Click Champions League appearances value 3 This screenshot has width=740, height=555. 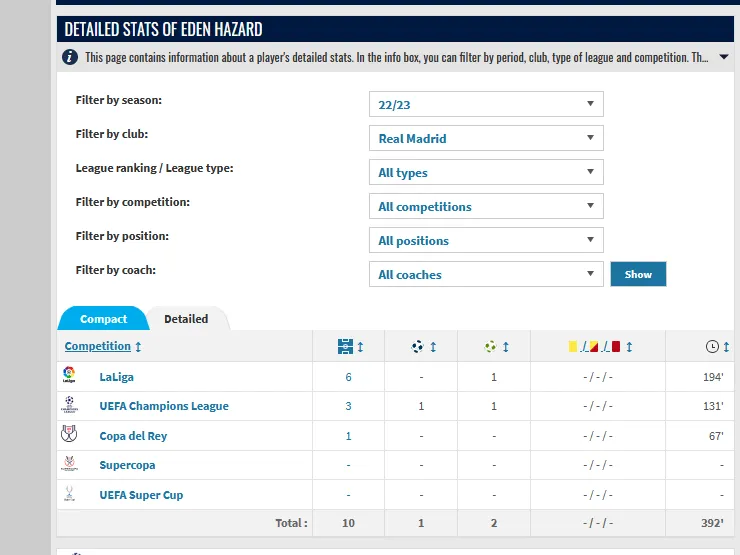(x=348, y=406)
